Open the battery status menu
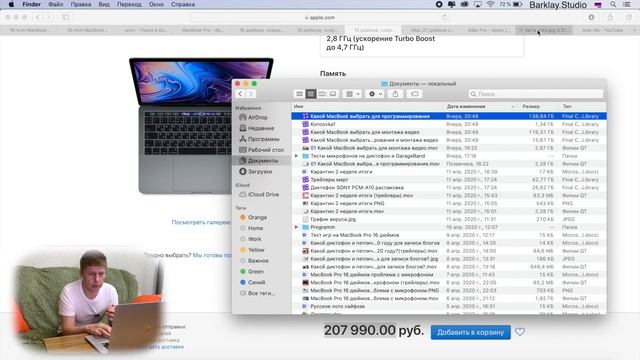The image size is (640, 360). (x=518, y=4)
